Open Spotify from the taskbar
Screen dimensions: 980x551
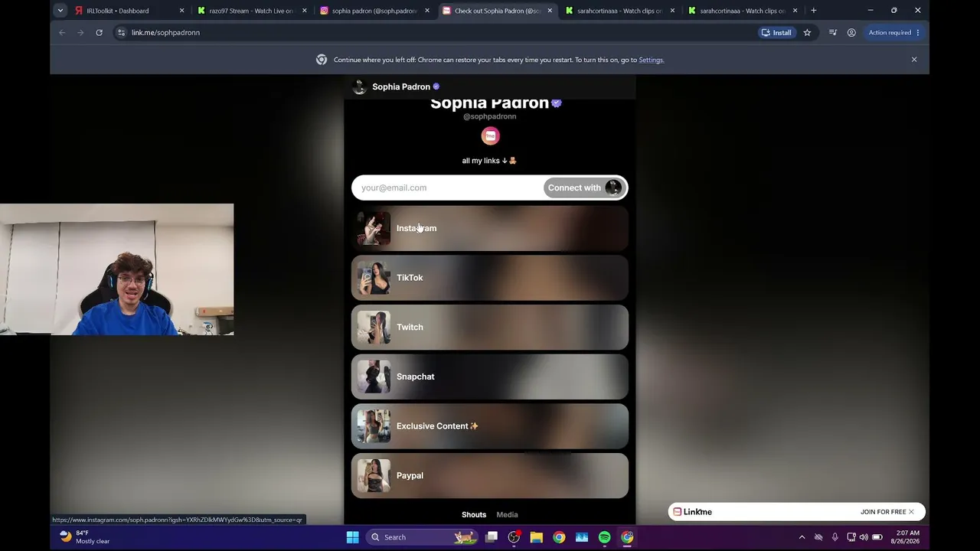tap(604, 537)
